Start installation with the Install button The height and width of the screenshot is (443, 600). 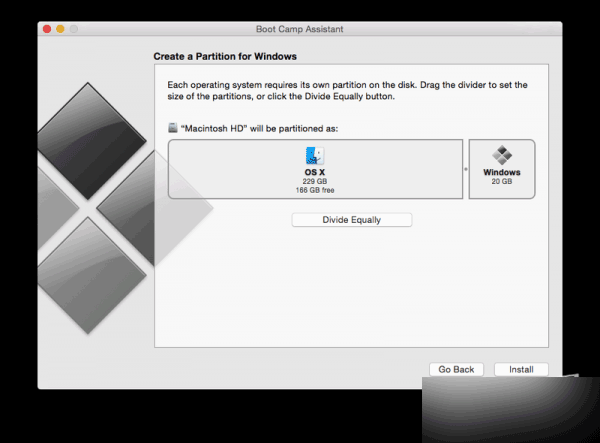pos(521,369)
